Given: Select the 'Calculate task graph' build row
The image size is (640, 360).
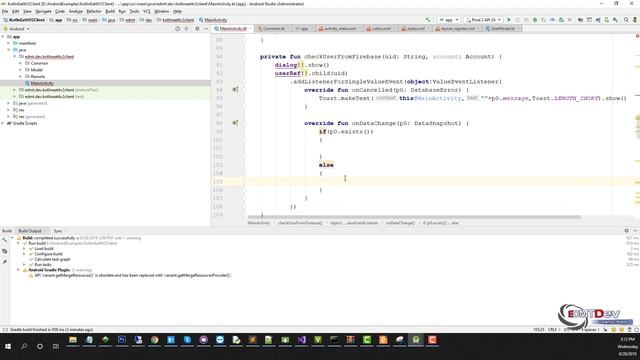Looking at the screenshot, I should [52, 259].
